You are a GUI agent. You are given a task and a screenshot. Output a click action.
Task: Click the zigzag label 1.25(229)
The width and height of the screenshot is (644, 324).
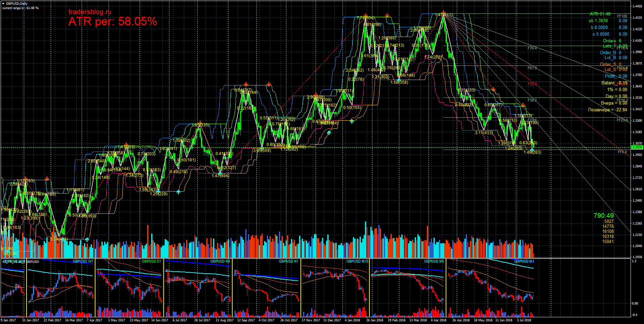click(x=159, y=194)
